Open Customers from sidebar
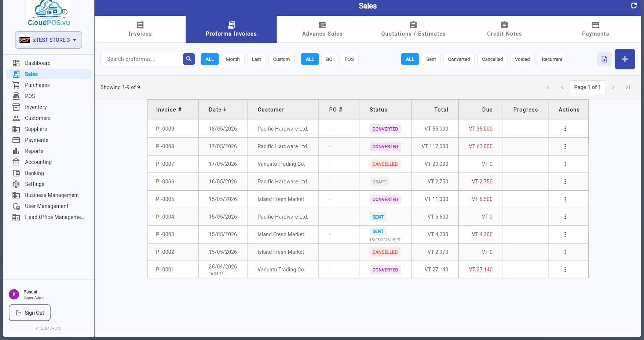 [x=48, y=118]
